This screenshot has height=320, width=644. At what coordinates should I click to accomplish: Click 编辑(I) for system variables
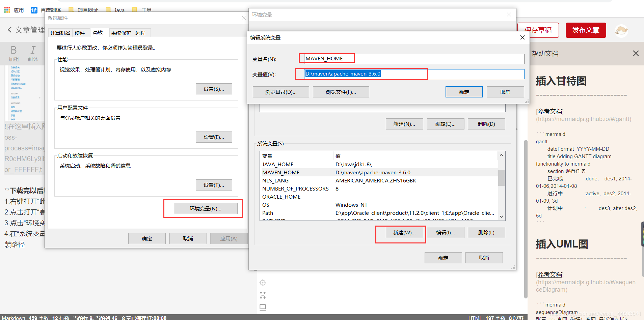click(446, 232)
